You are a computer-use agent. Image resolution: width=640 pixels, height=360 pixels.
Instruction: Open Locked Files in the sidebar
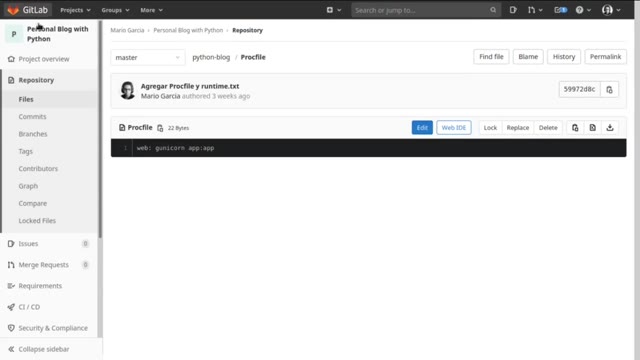37,221
